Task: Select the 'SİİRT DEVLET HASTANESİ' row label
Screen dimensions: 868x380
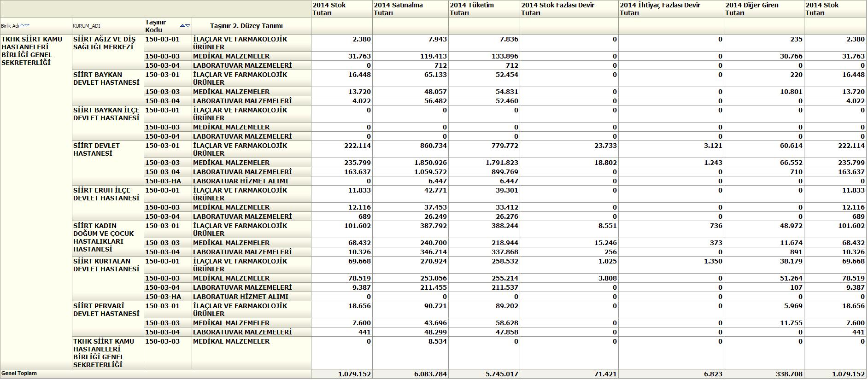Action: click(x=96, y=149)
